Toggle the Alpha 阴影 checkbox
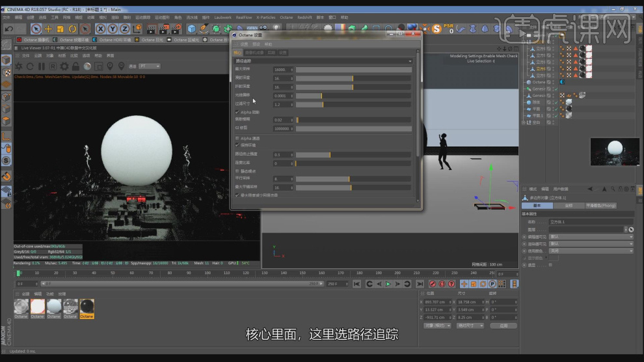The image size is (644, 362). pos(237,112)
